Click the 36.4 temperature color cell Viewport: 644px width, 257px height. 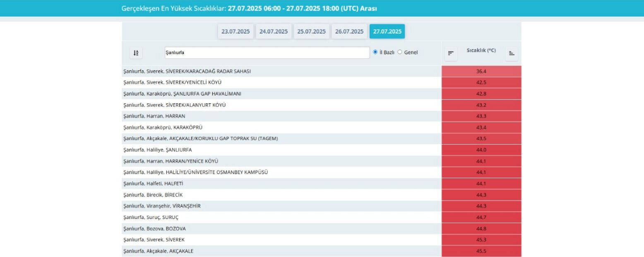(x=481, y=71)
